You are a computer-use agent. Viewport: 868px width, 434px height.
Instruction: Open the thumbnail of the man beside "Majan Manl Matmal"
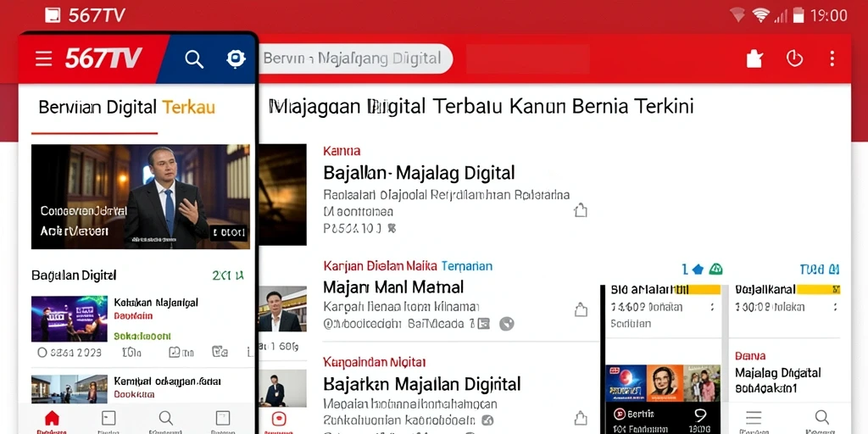click(282, 309)
